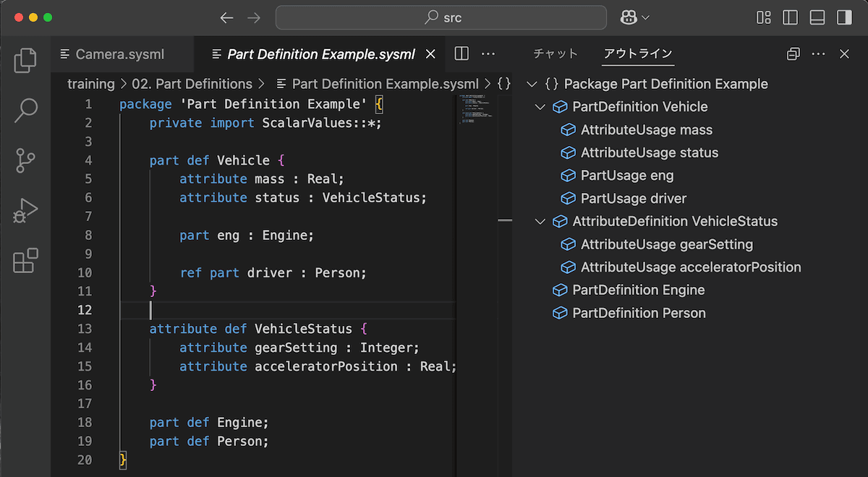Click the training breadcrumb
The width and height of the screenshot is (868, 477).
91,84
